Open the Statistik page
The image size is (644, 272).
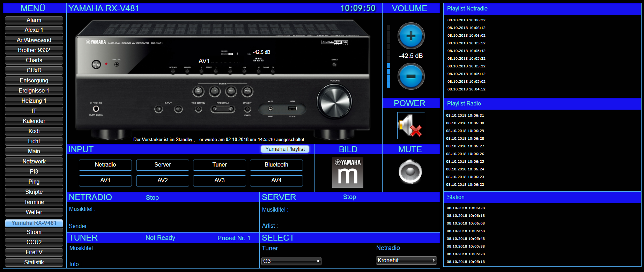tap(34, 263)
